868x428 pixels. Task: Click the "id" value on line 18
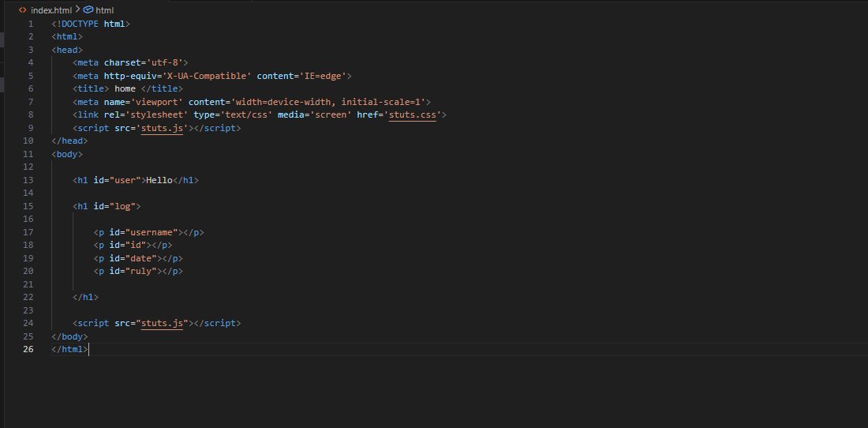136,245
